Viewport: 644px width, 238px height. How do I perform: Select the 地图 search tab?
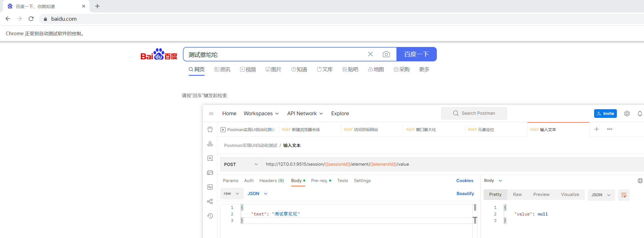376,69
